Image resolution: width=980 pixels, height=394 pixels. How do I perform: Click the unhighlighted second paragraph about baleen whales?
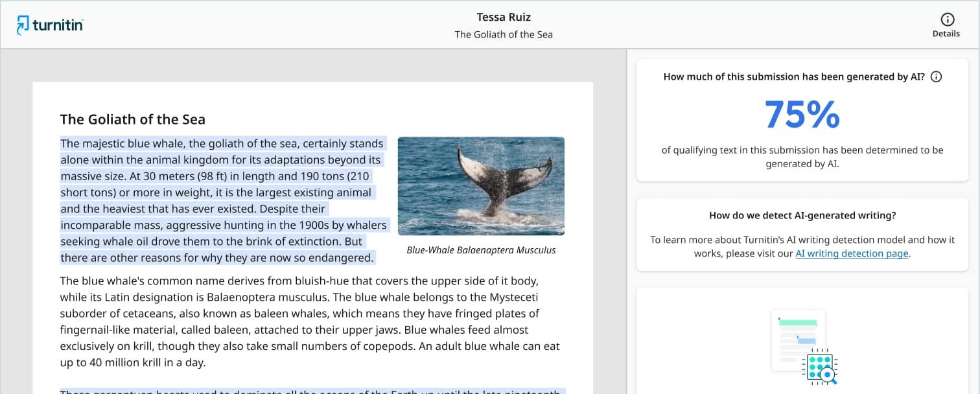click(x=311, y=321)
